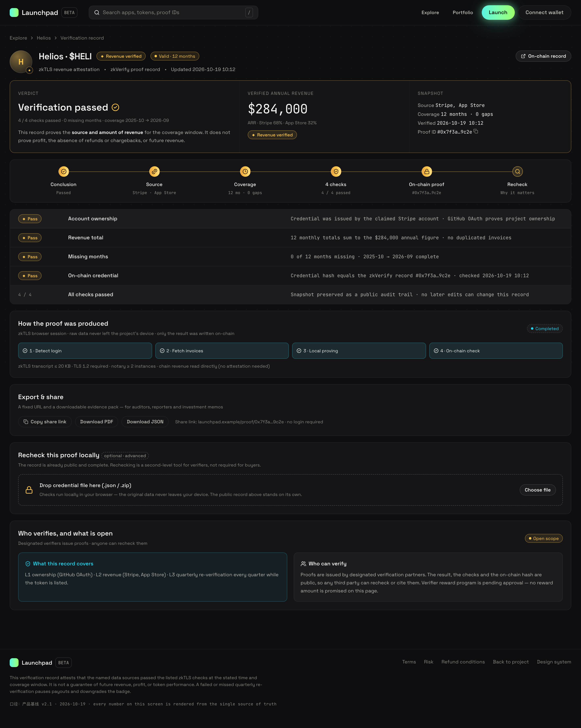Open Refund conditions footer link
Viewport: 581px width, 728px height.
click(463, 662)
